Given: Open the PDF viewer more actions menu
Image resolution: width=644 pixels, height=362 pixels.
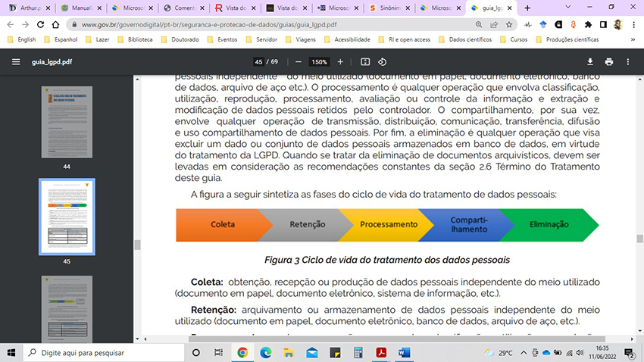Looking at the screenshot, I should pos(628,61).
